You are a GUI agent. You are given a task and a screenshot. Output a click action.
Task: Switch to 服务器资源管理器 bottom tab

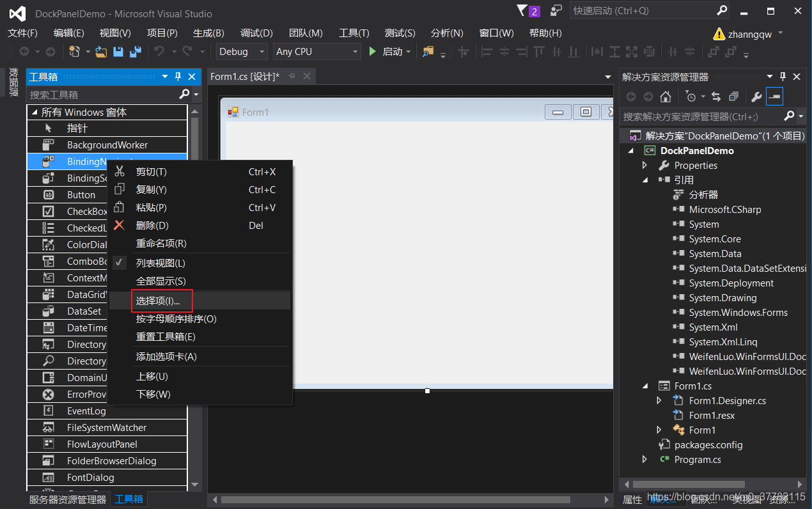(68, 499)
